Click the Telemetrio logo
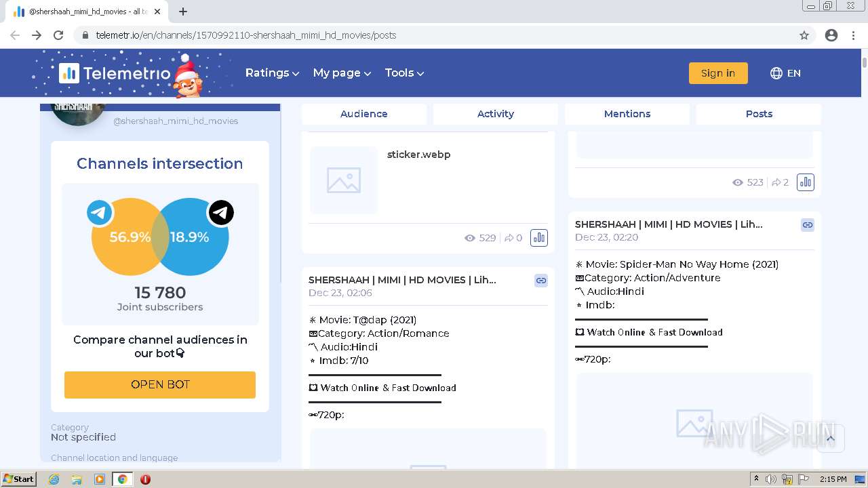 tap(115, 73)
